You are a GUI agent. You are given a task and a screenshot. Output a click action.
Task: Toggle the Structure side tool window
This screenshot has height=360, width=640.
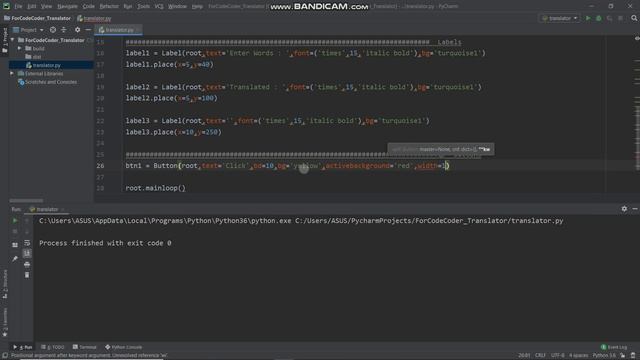[x=4, y=284]
